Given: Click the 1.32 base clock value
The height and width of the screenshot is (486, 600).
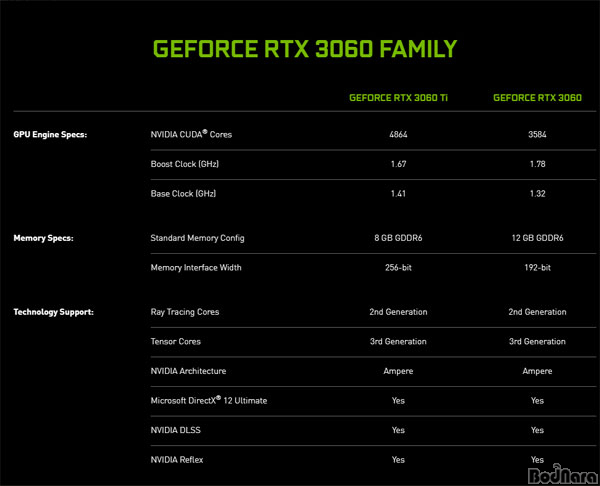Looking at the screenshot, I should click(x=538, y=194).
